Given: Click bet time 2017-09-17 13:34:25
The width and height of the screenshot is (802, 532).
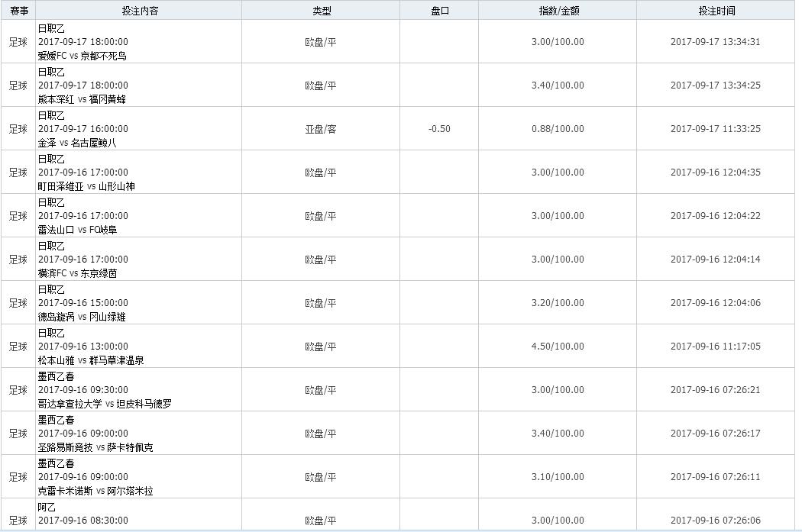Looking at the screenshot, I should (716, 85).
